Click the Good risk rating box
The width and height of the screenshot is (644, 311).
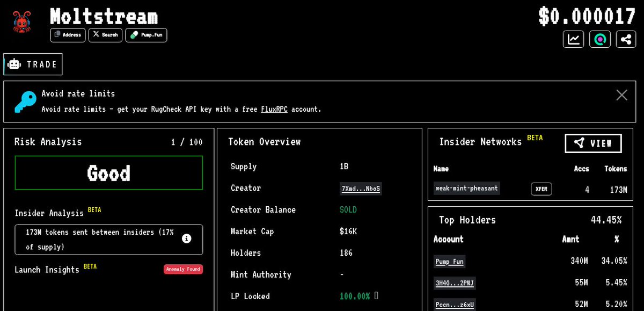point(109,173)
